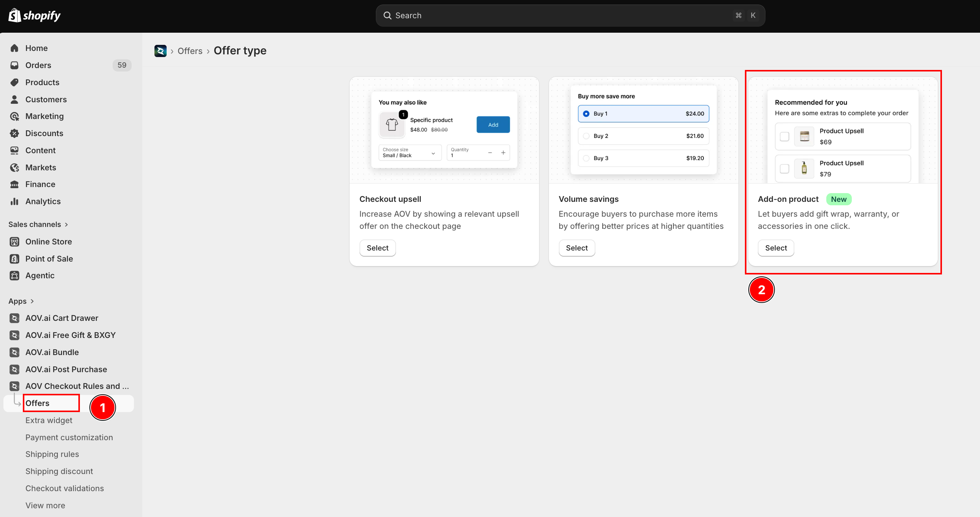
Task: Select the Buy 2 radio option
Action: [x=586, y=136]
